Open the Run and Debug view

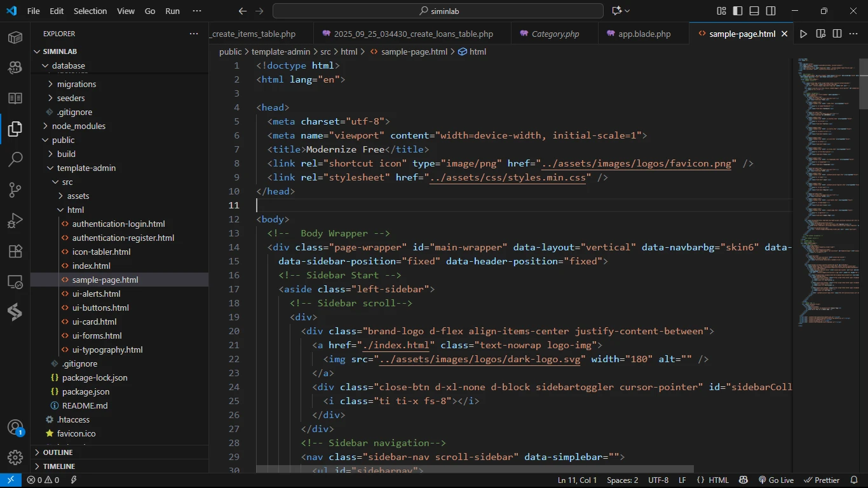pyautogui.click(x=15, y=220)
